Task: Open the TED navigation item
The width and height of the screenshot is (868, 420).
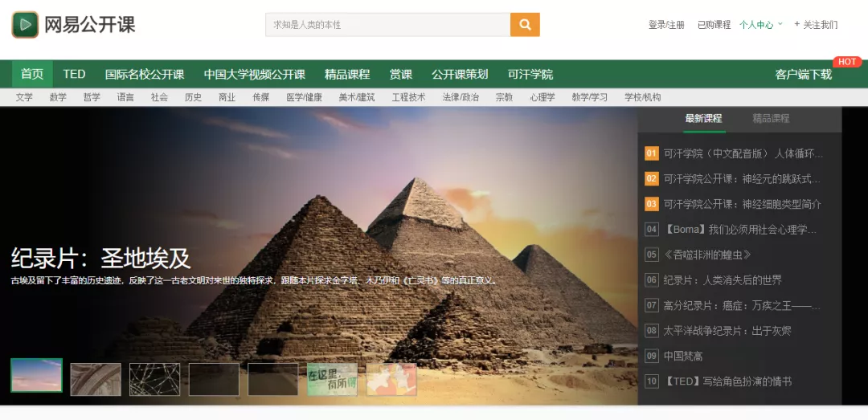Action: (74, 74)
